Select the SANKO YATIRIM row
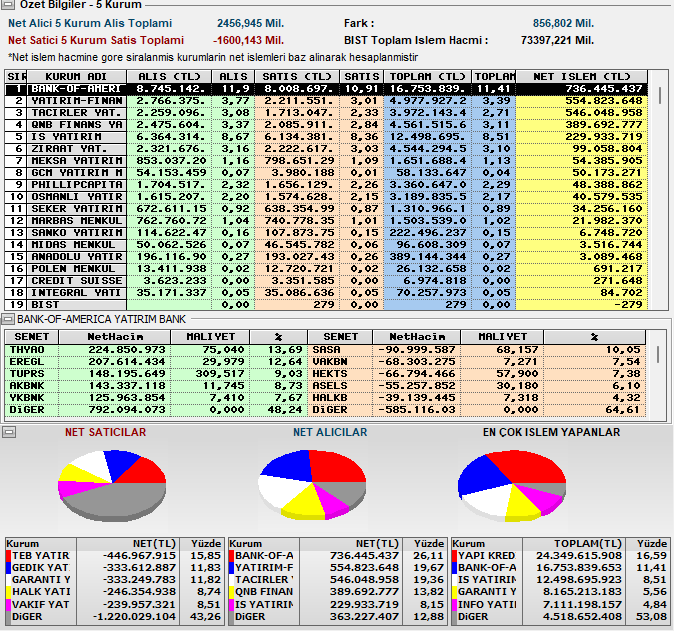 [x=326, y=233]
